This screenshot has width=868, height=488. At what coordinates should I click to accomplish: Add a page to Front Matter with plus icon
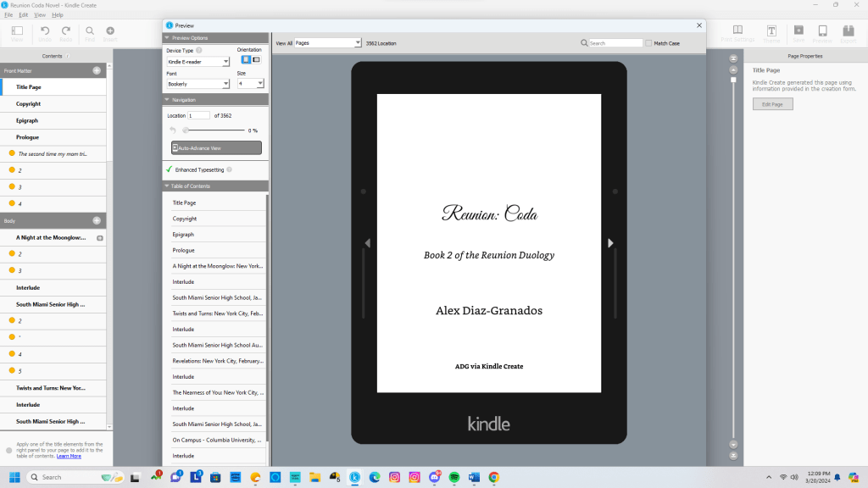97,70
